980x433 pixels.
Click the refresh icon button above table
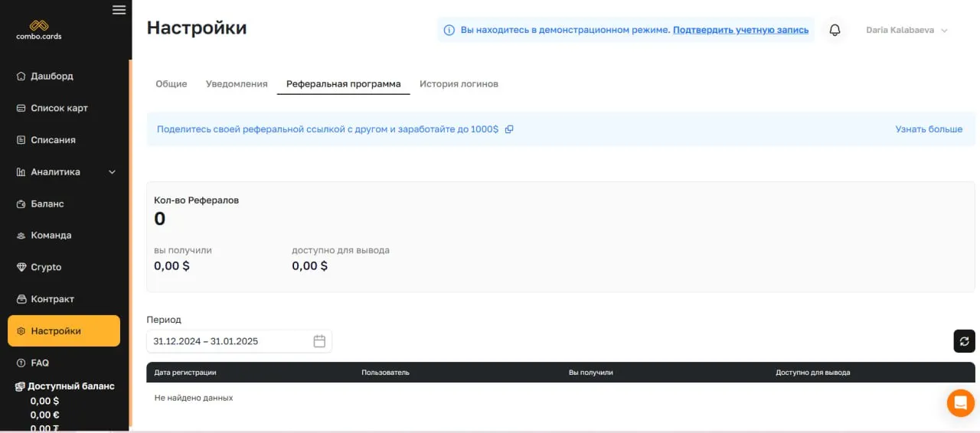pos(964,341)
